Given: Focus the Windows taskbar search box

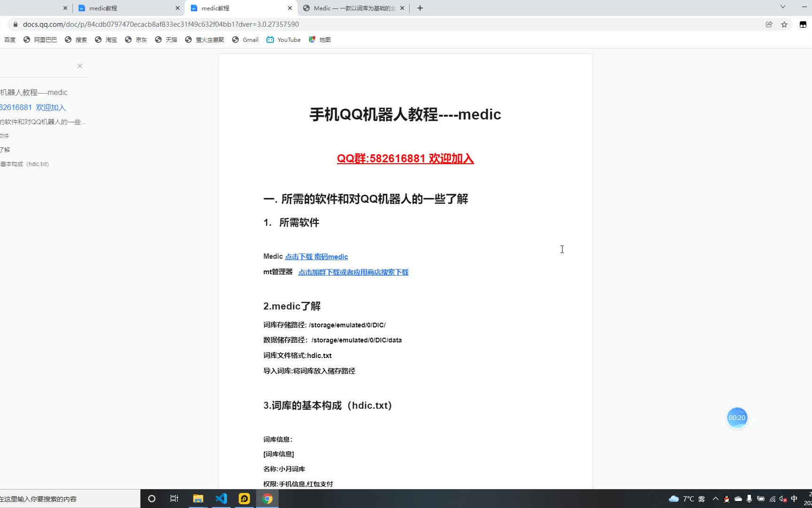Looking at the screenshot, I should (70, 499).
